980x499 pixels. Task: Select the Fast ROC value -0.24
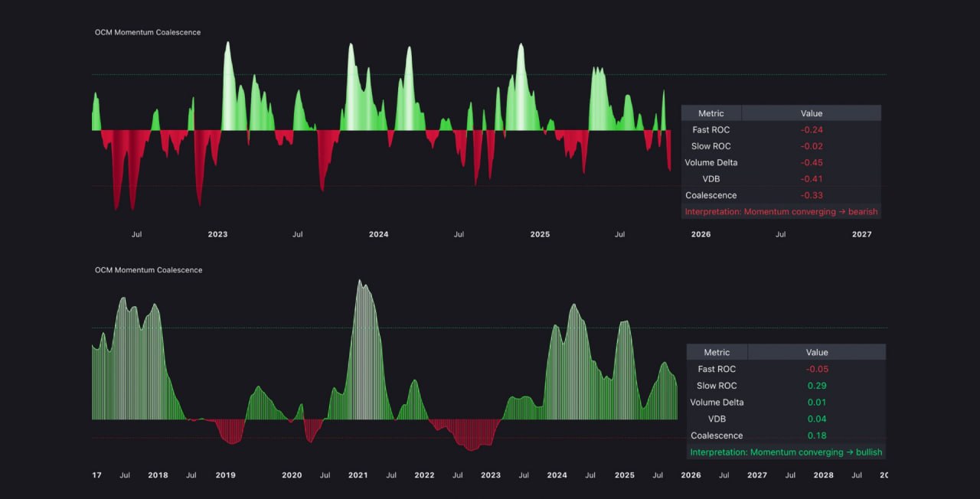point(812,130)
